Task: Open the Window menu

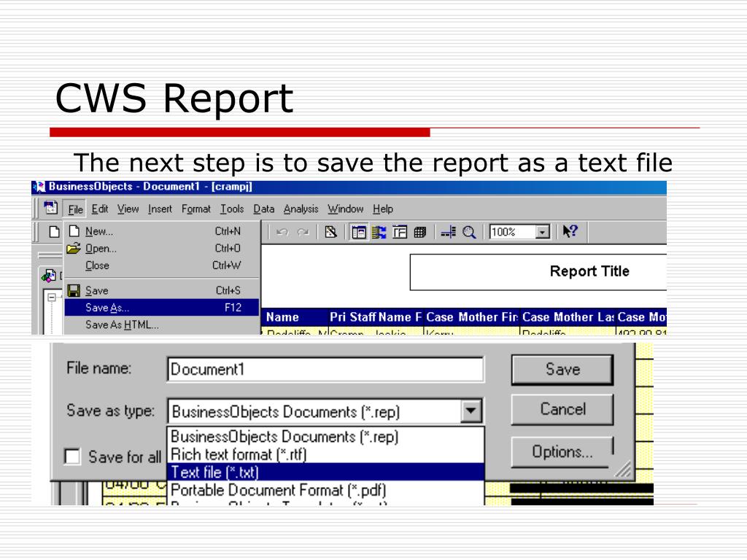Action: (345, 209)
